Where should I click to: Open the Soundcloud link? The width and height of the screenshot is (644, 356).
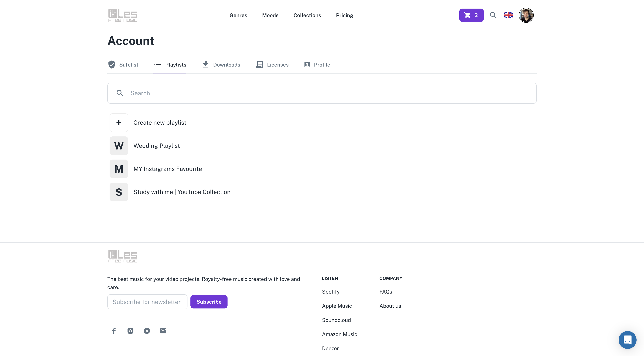[x=336, y=320]
